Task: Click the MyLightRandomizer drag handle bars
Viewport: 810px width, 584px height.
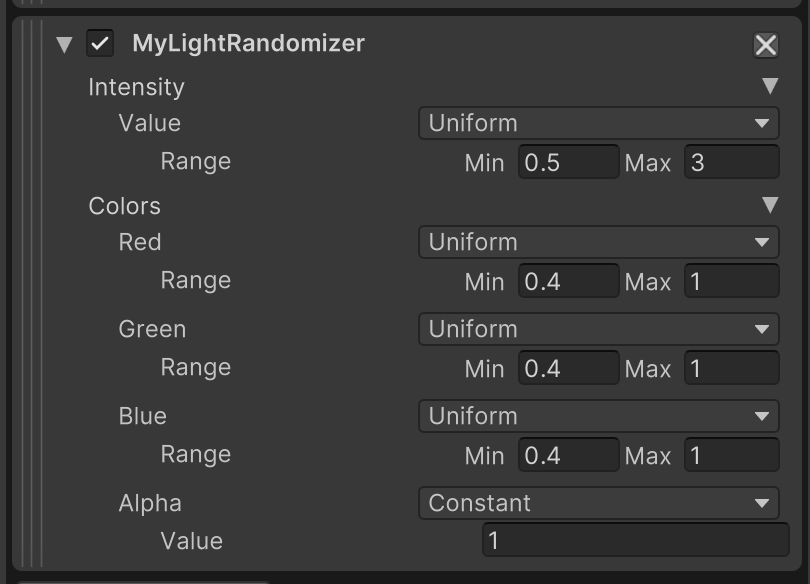Action: pyautogui.click(x=31, y=290)
